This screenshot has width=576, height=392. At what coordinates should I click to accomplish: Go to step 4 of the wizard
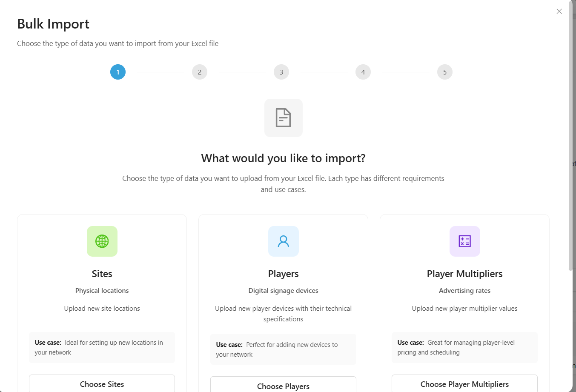coord(363,72)
